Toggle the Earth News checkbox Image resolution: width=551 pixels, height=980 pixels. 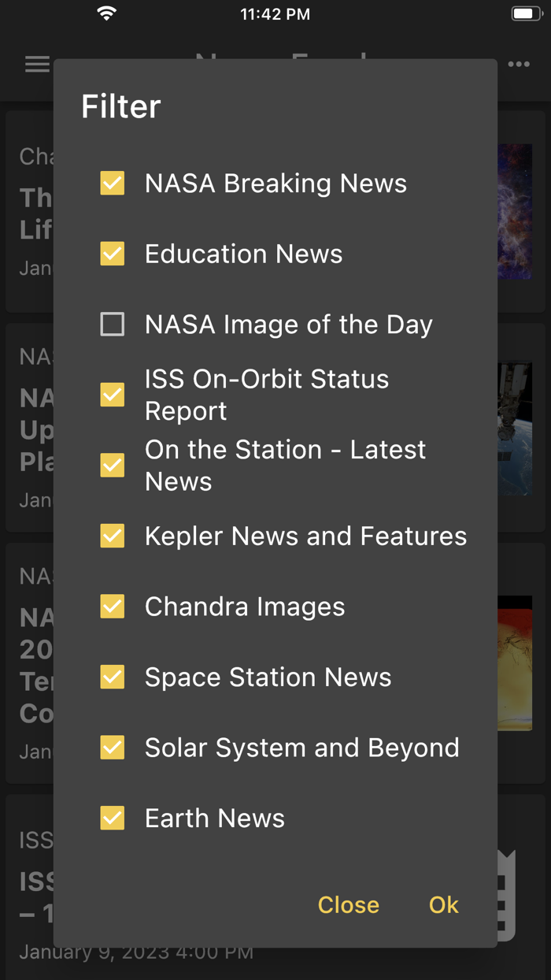112,818
